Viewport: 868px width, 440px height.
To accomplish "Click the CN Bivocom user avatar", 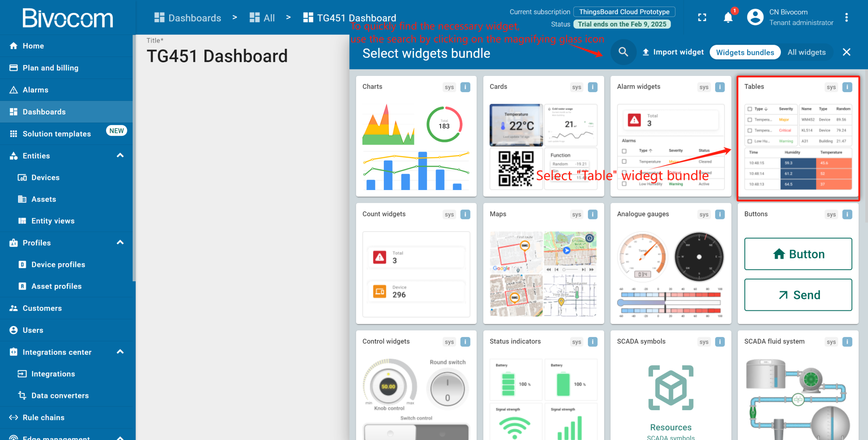I will point(755,17).
